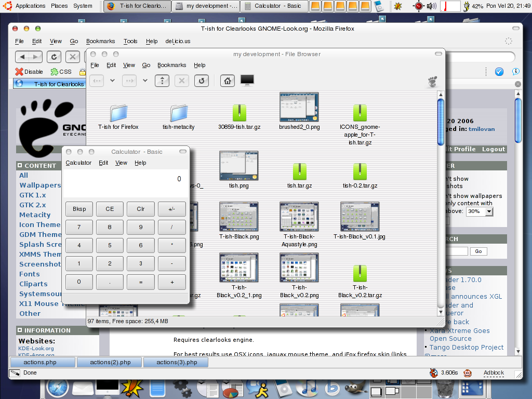This screenshot has width=532, height=399.
Task: Open File Browser back history dropdown
Action: pyautogui.click(x=112, y=81)
